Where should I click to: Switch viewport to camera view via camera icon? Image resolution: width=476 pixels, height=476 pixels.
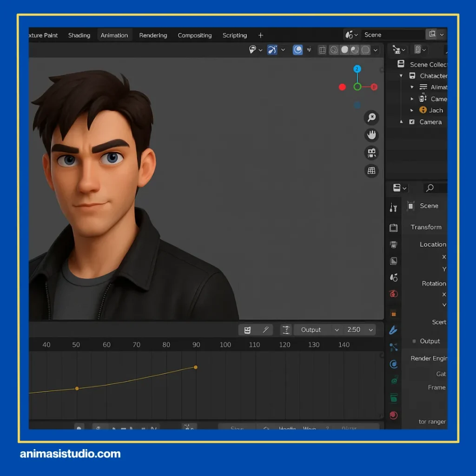371,153
